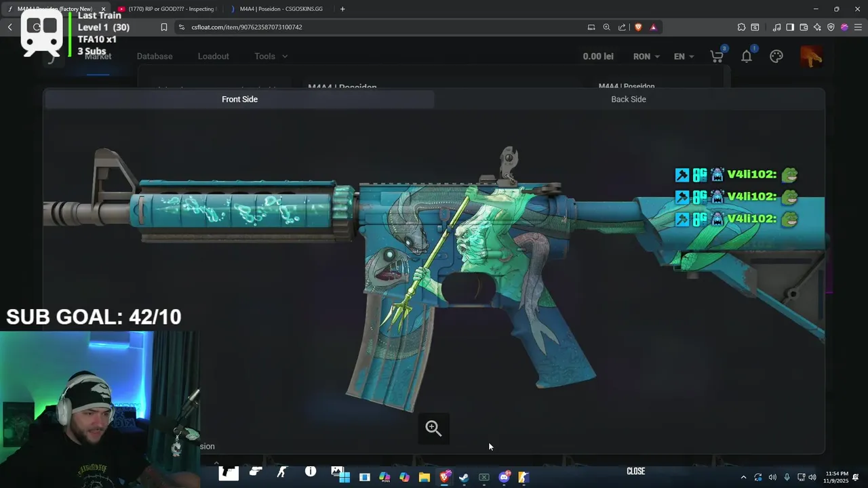Open the Brave browser taskbar icon
Screen dimensions: 868x488
tap(444, 477)
